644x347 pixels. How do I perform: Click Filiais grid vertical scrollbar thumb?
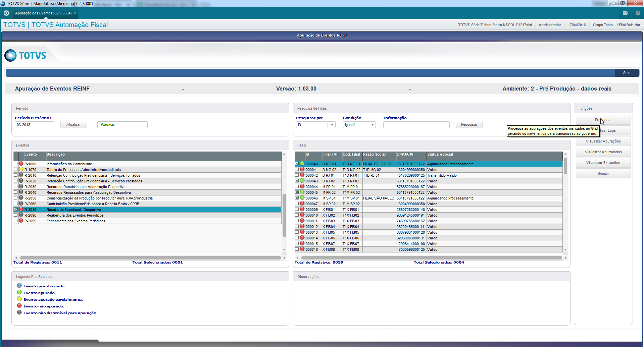click(565, 166)
